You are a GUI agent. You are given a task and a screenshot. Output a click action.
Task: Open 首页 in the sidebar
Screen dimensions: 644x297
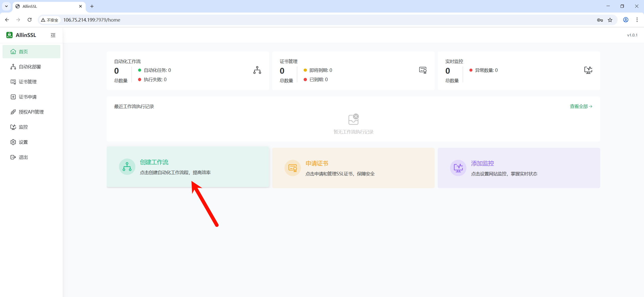pyautogui.click(x=31, y=52)
